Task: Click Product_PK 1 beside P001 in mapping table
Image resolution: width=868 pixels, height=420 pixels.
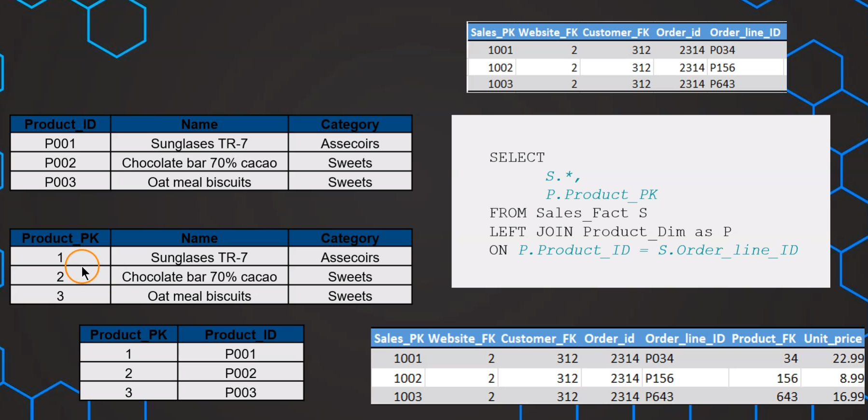Action: pyautogui.click(x=128, y=354)
